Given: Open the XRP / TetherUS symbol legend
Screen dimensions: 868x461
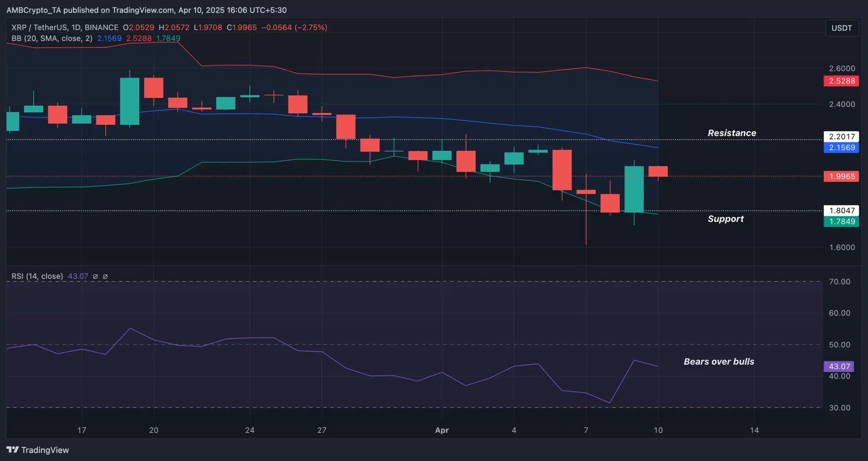Looking at the screenshot, I should coord(65,27).
